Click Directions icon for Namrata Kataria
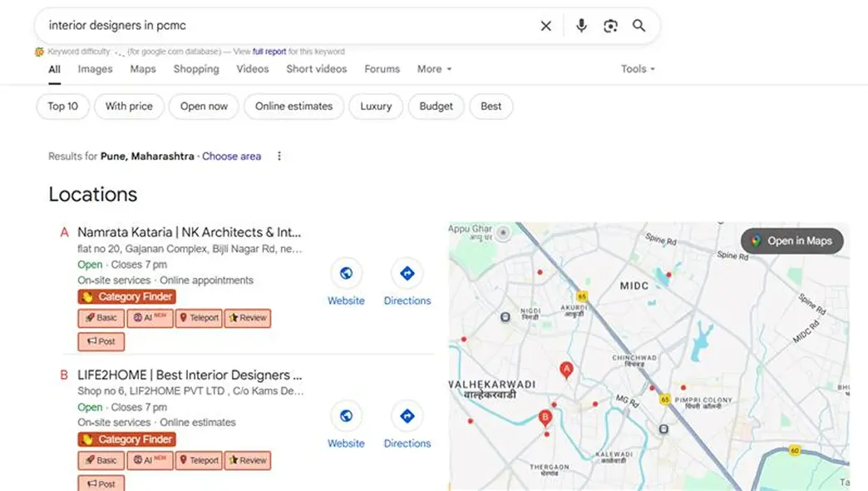Image resolution: width=868 pixels, height=491 pixels. point(407,273)
